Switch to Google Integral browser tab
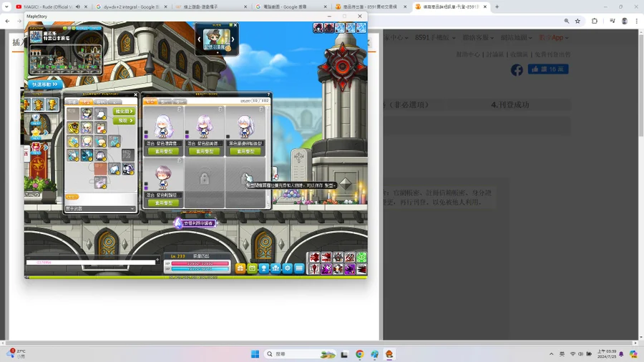This screenshot has height=362, width=644. pos(132,7)
